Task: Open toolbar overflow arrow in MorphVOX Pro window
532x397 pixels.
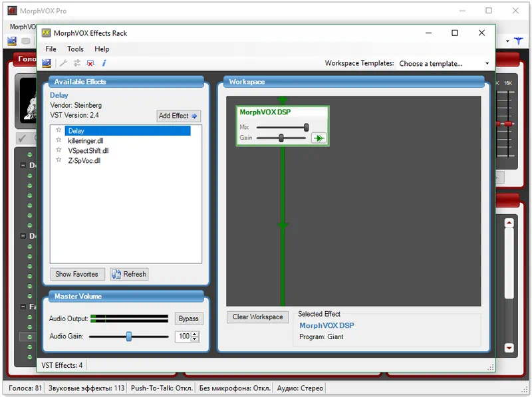Action: click(x=507, y=41)
